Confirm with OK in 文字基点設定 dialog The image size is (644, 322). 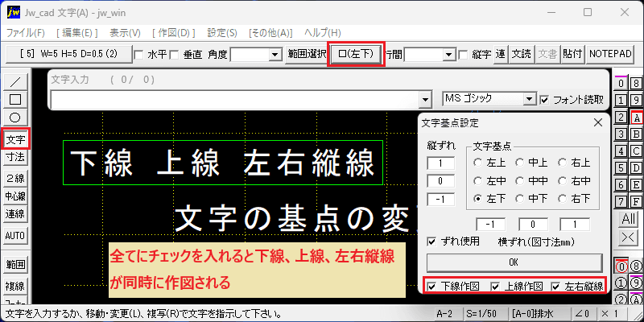click(x=514, y=262)
